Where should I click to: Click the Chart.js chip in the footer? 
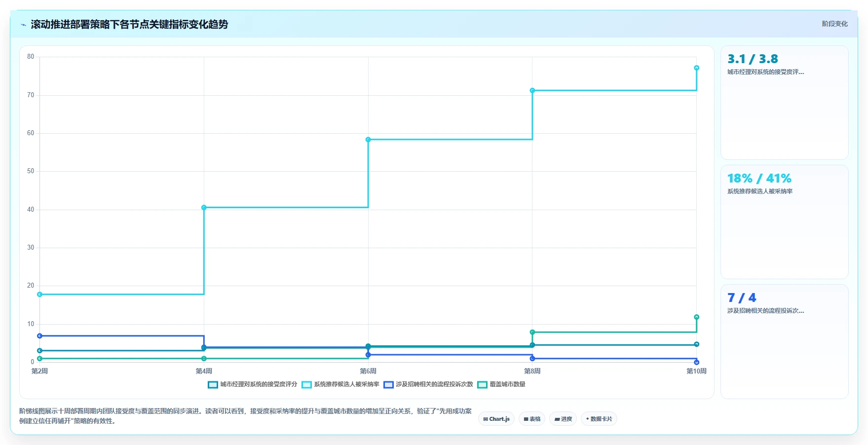coord(496,419)
